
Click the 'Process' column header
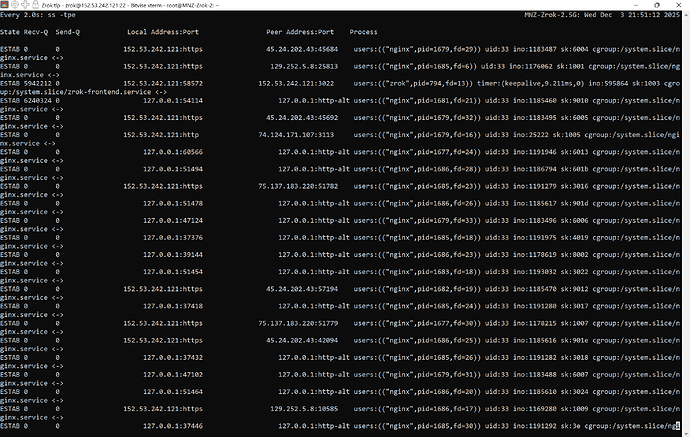(363, 32)
